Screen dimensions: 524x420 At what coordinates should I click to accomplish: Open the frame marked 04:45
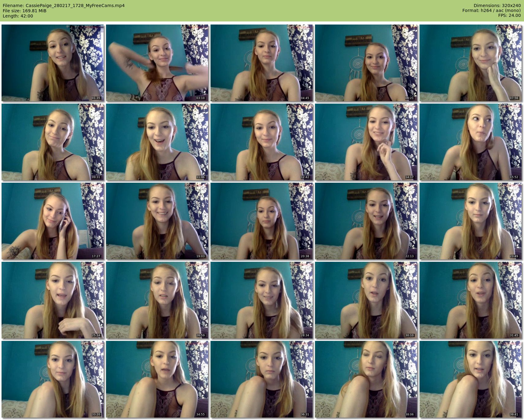coord(261,63)
